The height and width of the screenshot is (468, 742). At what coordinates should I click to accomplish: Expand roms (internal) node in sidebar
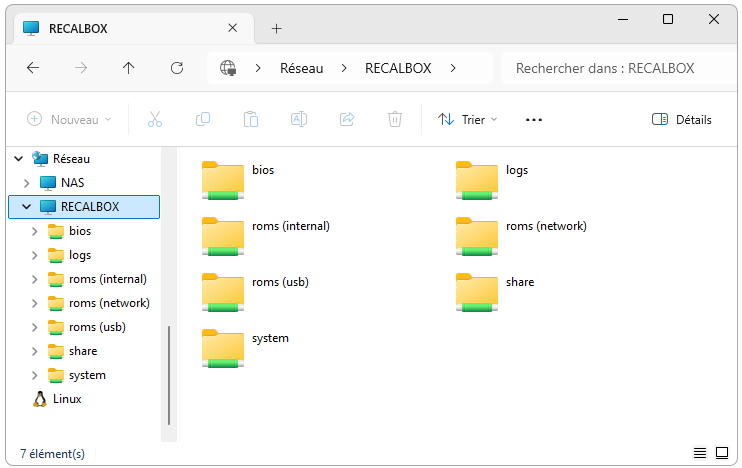click(x=35, y=279)
